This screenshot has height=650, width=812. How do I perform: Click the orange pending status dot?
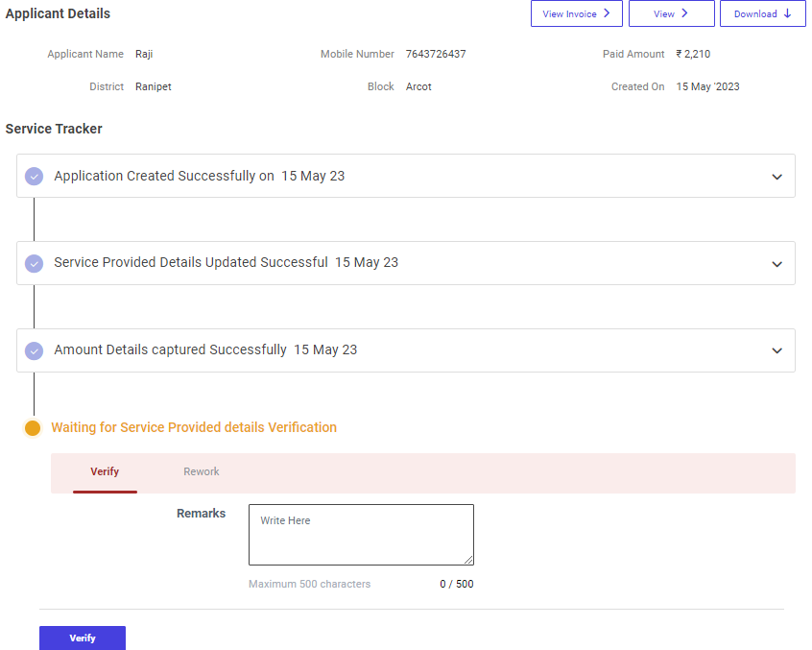(33, 428)
